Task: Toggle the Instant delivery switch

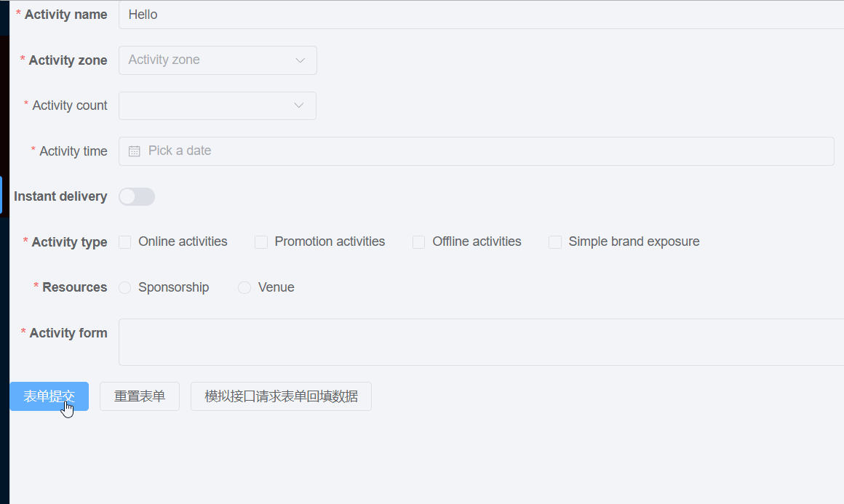Action: point(137,196)
